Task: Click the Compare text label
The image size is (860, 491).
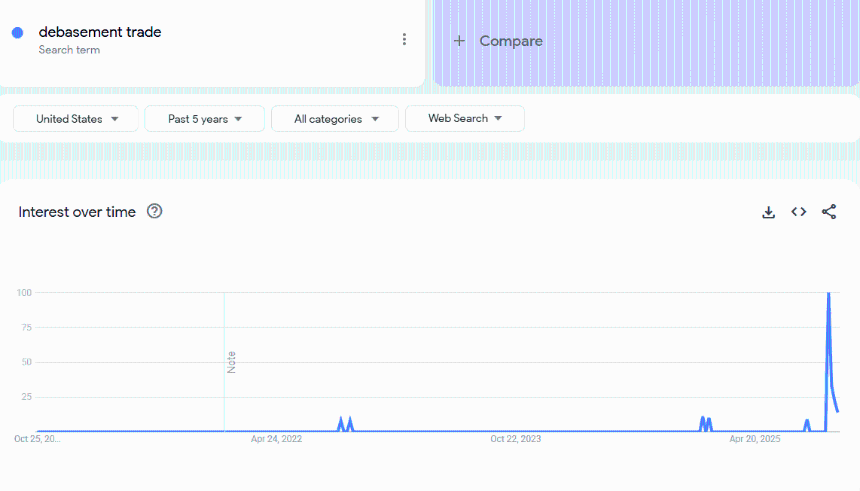Action: point(511,41)
